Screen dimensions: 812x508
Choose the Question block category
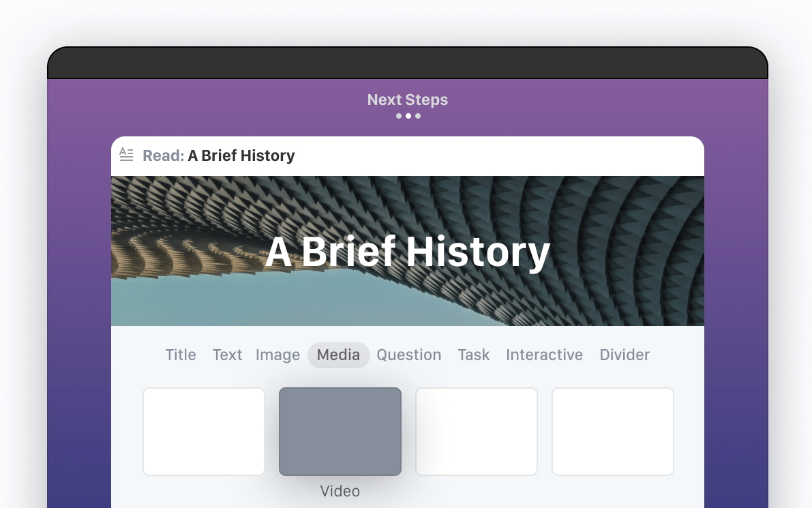(x=408, y=355)
